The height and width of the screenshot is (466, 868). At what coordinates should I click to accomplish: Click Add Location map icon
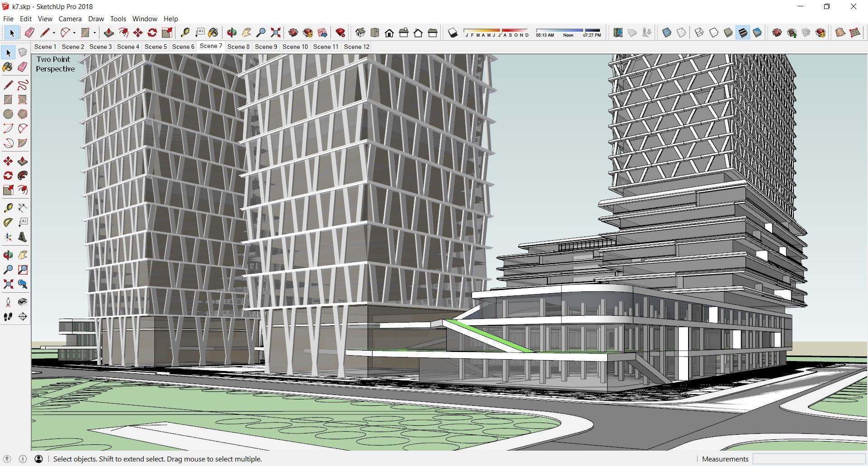pos(618,33)
